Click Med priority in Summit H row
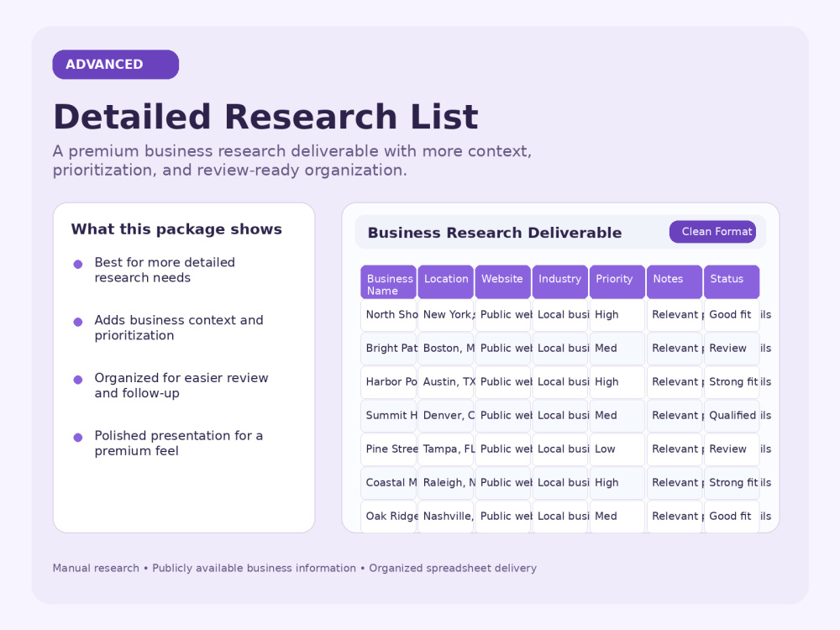This screenshot has width=840, height=630. click(x=617, y=416)
